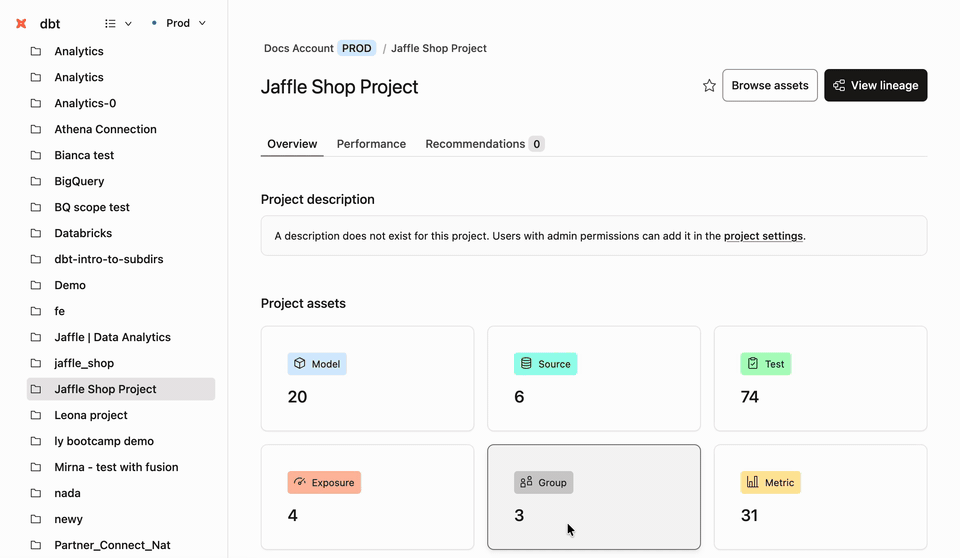Click the folder icon beside newy

tap(36, 519)
